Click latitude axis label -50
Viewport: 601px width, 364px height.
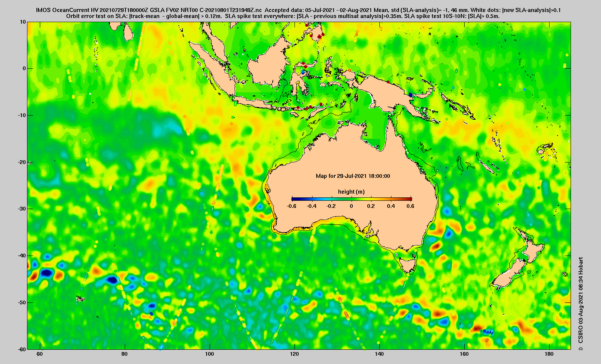point(22,302)
